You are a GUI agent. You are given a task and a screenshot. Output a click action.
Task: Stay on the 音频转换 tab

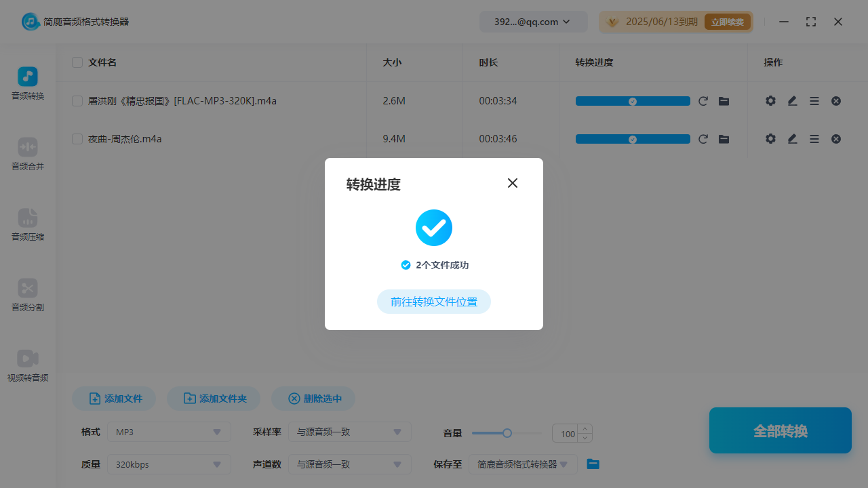(27, 83)
